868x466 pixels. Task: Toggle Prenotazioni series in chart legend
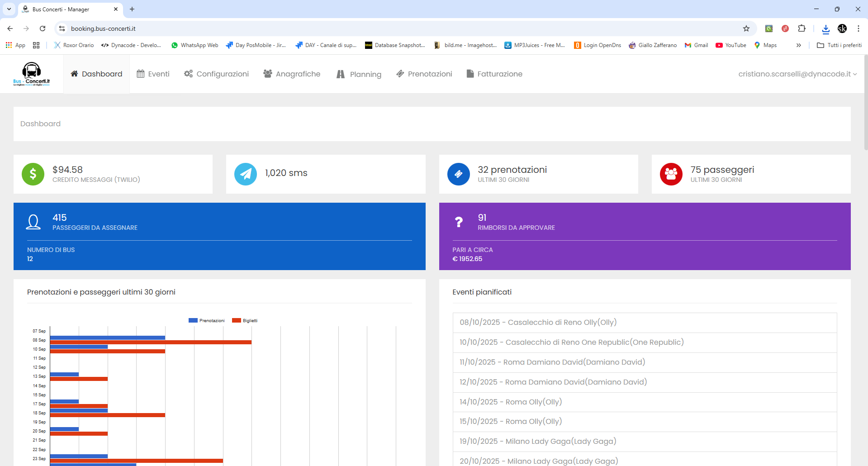207,320
